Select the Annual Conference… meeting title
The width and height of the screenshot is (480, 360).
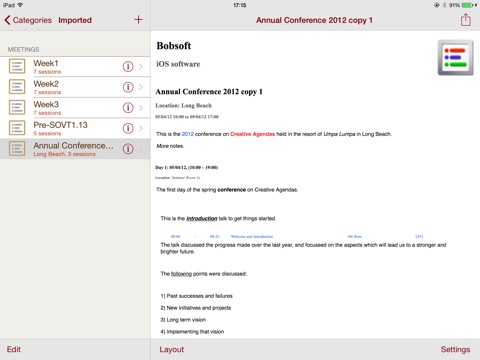[x=73, y=146]
